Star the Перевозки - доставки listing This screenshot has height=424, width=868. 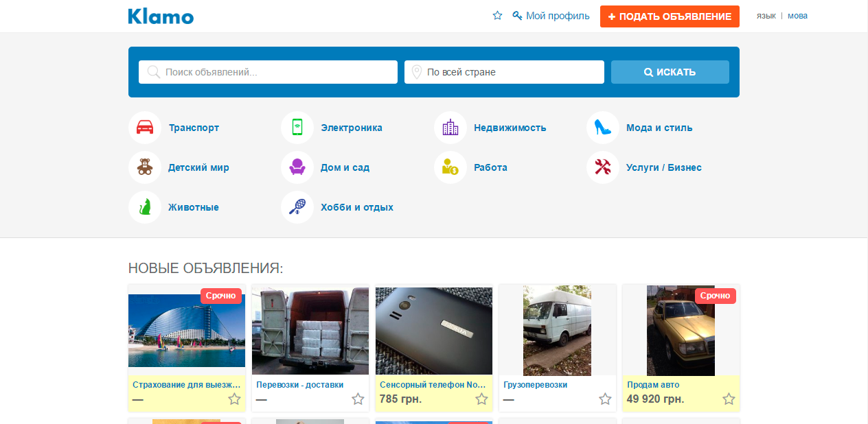click(x=358, y=399)
